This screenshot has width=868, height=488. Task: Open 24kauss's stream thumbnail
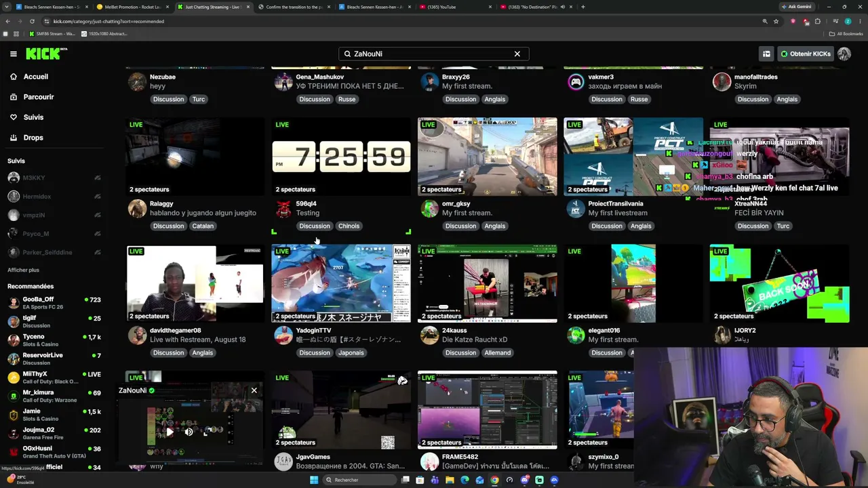[488, 283]
